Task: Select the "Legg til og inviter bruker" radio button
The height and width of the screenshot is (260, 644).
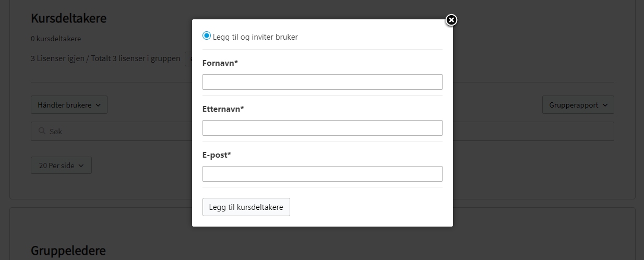Action: (x=207, y=36)
